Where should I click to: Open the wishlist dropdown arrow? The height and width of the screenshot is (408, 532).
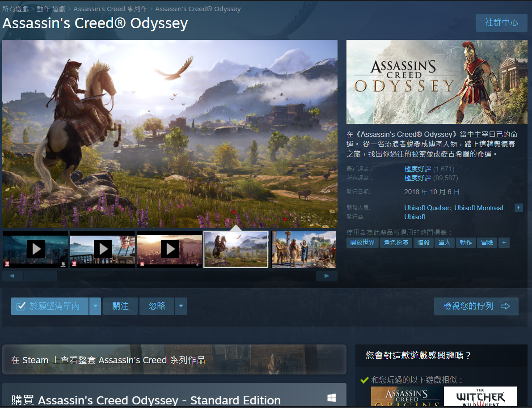95,306
